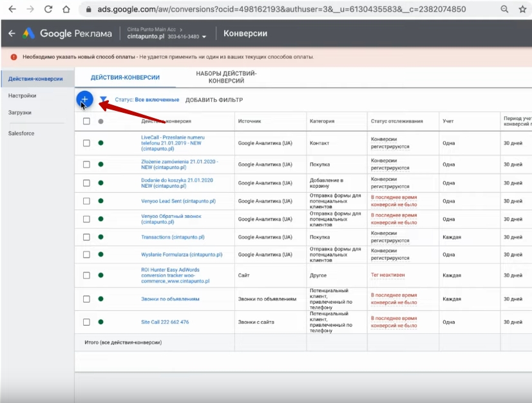Image resolution: width=532 pixels, height=403 pixels.
Task: Open Złożenie zamówienia 21.01.2020 conversion link
Action: click(180, 164)
